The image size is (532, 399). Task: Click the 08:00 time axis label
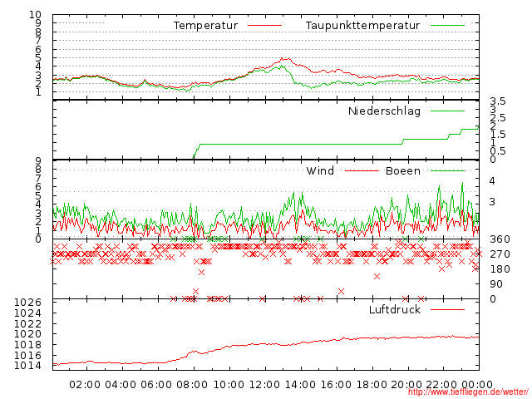coord(192,385)
